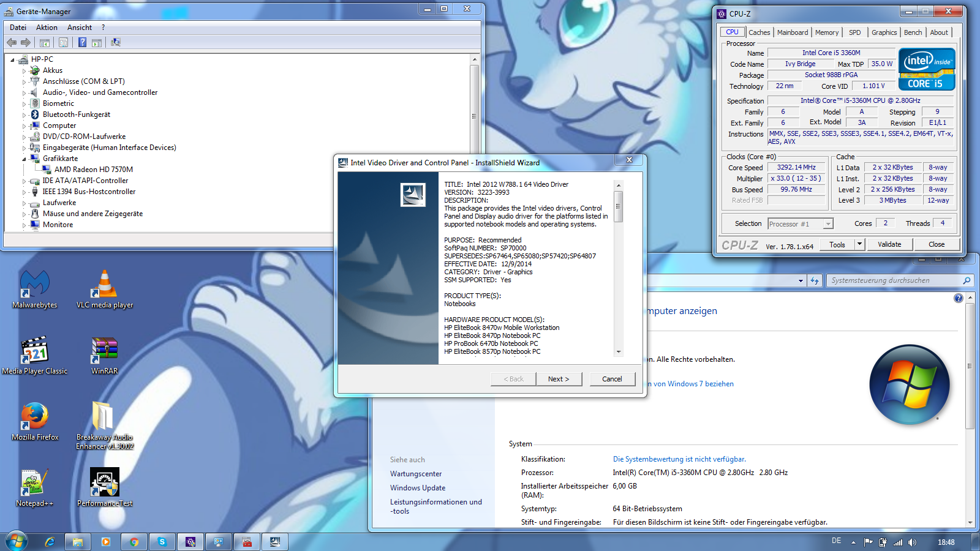Toggle the console tree icon in Geräte-Manager toolbar
The height and width of the screenshot is (551, 980).
45,42
